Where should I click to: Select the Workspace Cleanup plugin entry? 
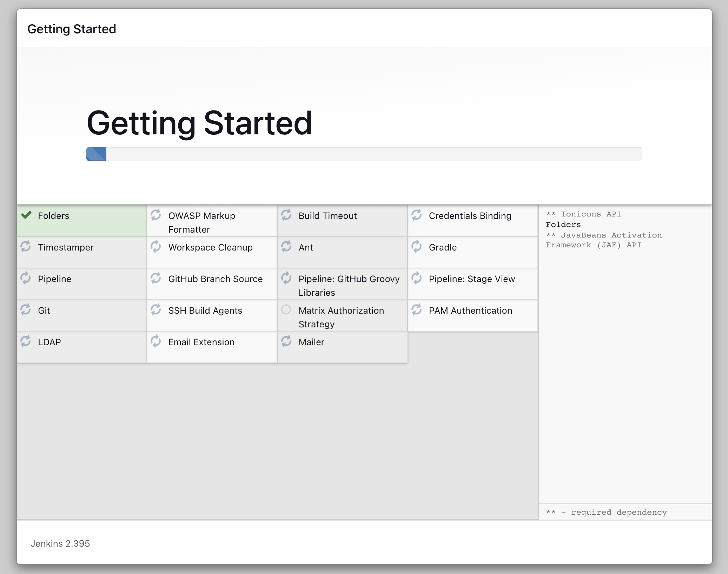click(210, 247)
